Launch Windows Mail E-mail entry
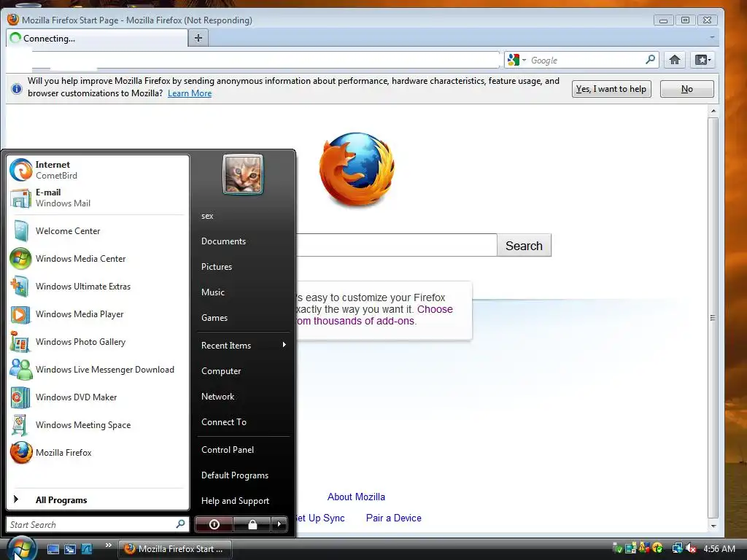Viewport: 747px width, 560px height. click(98, 198)
